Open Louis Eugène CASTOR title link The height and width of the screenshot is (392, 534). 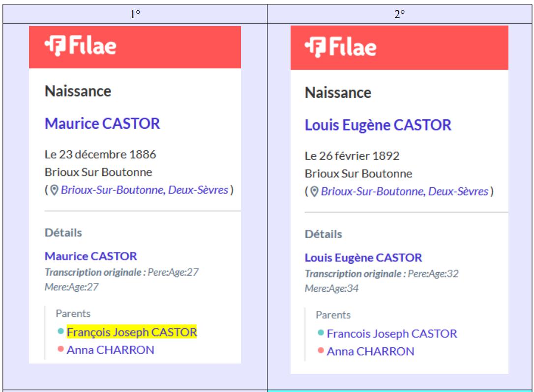[x=378, y=125]
